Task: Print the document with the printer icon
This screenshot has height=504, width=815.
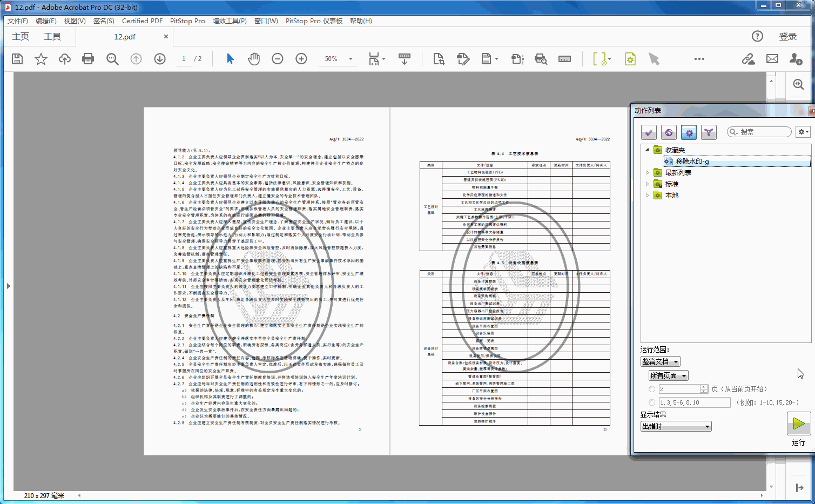Action: point(88,59)
